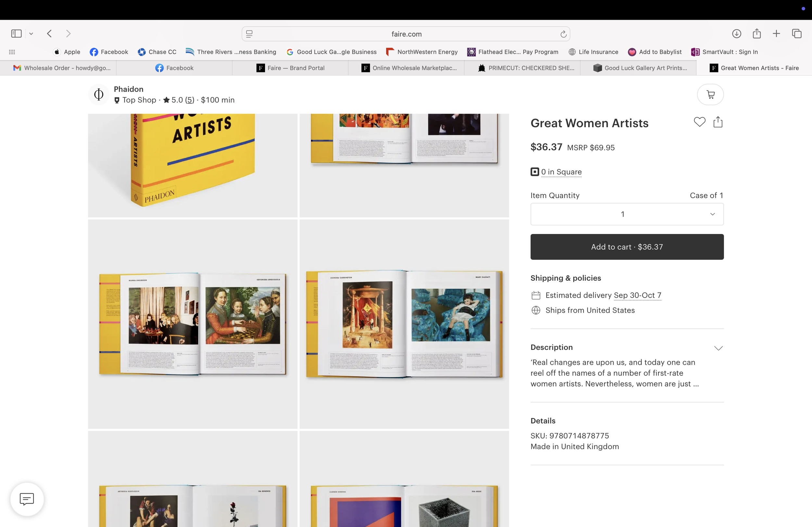The image size is (812, 527).
Task: Open the sidebar options chevron
Action: tap(31, 33)
